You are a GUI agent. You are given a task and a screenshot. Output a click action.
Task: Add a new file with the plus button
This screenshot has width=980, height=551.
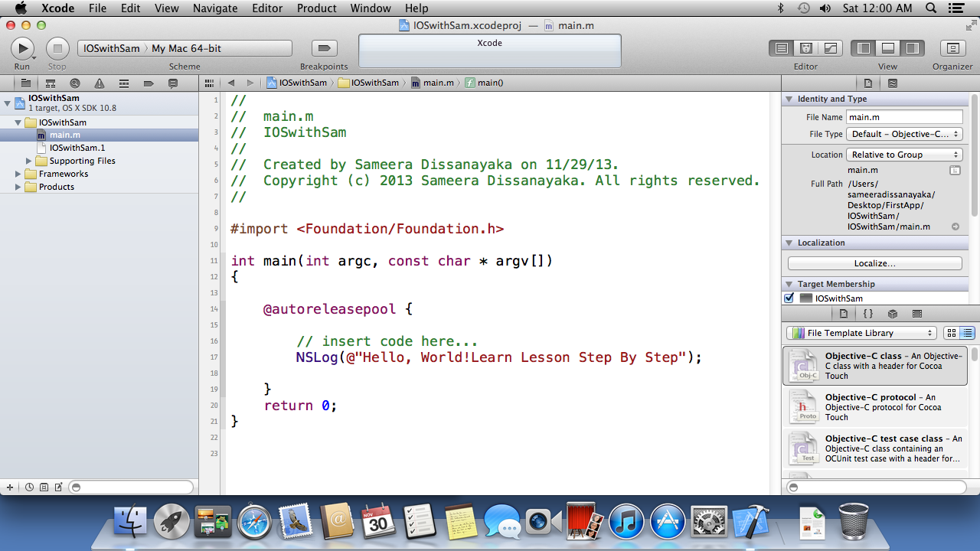pyautogui.click(x=10, y=487)
